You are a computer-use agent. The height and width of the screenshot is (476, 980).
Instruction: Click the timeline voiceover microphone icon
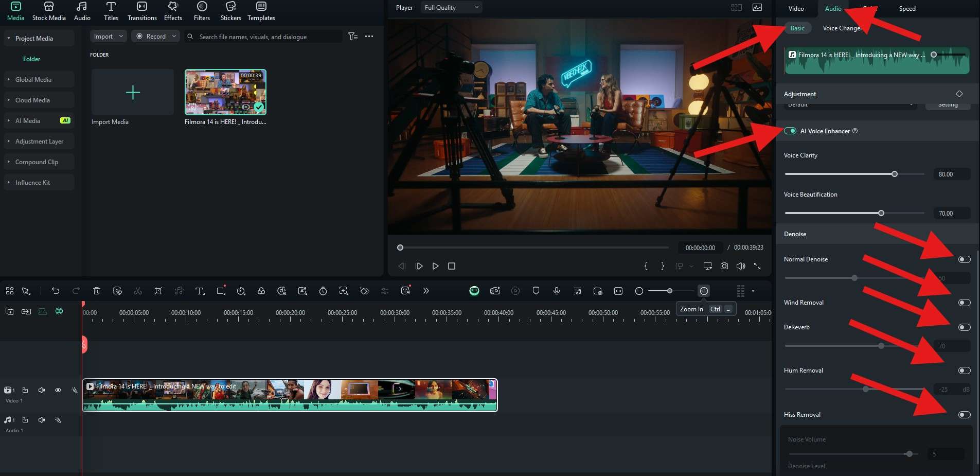557,291
